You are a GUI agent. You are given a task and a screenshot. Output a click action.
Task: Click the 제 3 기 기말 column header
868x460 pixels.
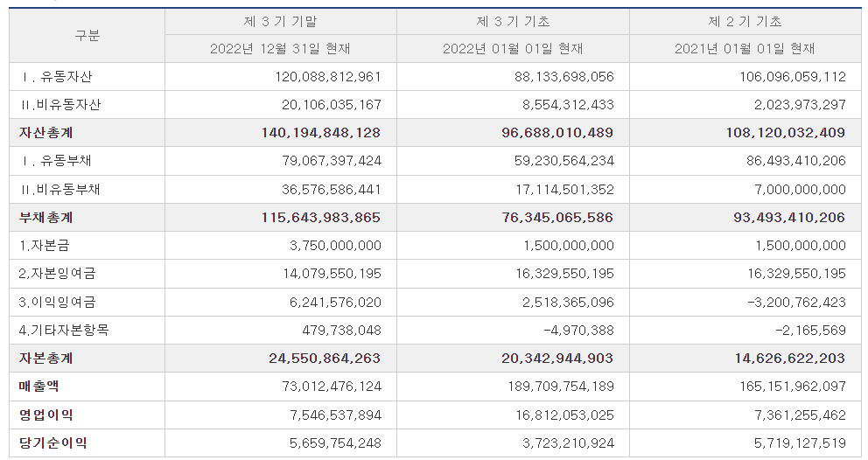(281, 22)
